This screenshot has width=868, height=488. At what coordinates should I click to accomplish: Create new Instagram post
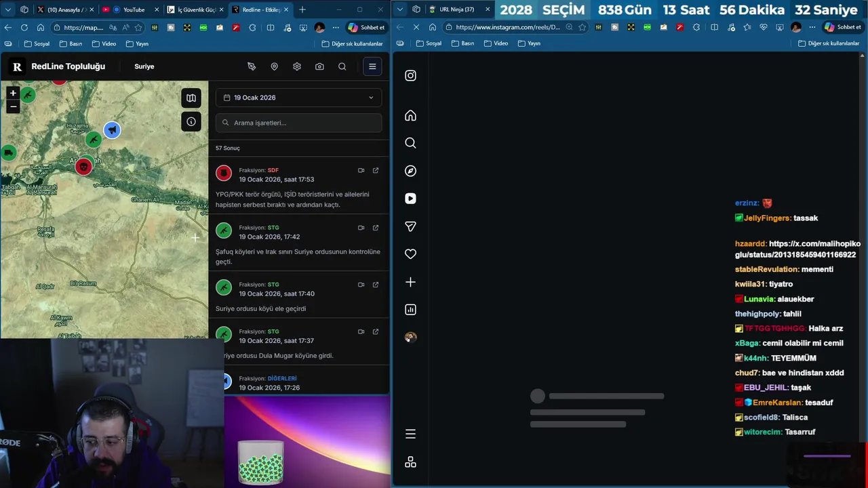tap(410, 282)
